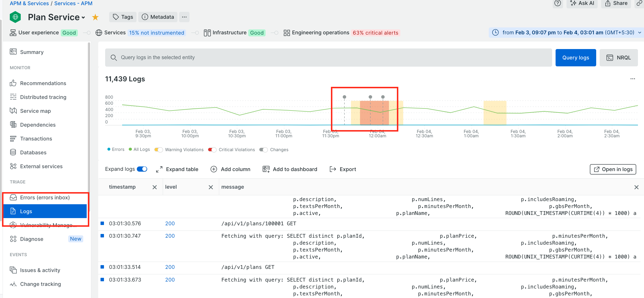Remove the level column
644x298 pixels.
coord(211,187)
